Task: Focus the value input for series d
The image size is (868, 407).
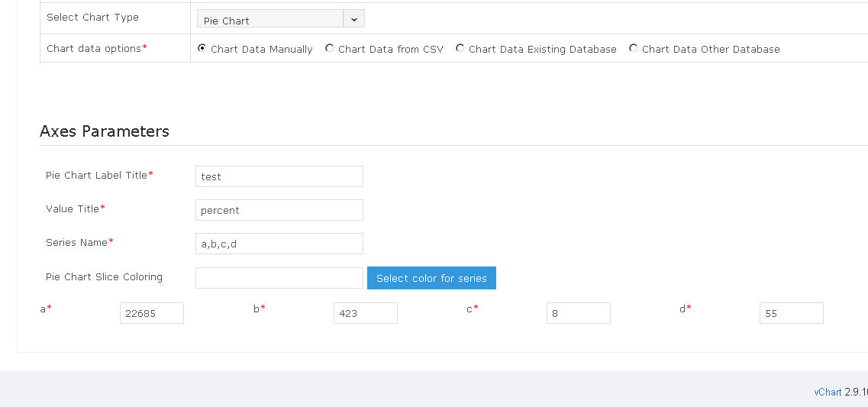Action: (x=791, y=313)
